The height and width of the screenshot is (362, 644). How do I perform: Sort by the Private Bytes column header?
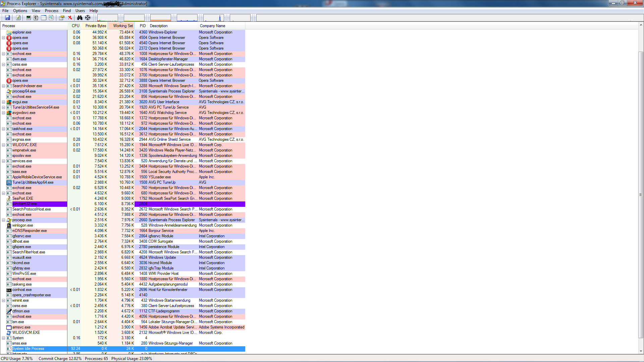(96, 26)
